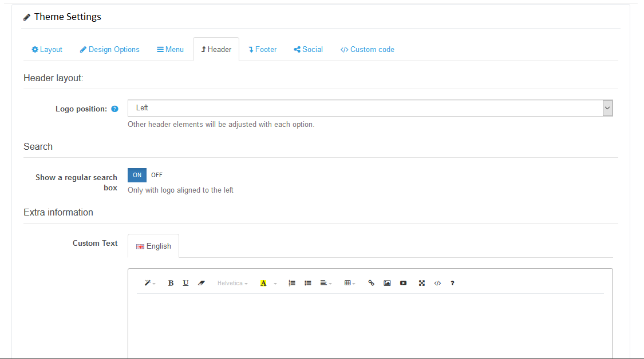Select the English language tab

153,246
